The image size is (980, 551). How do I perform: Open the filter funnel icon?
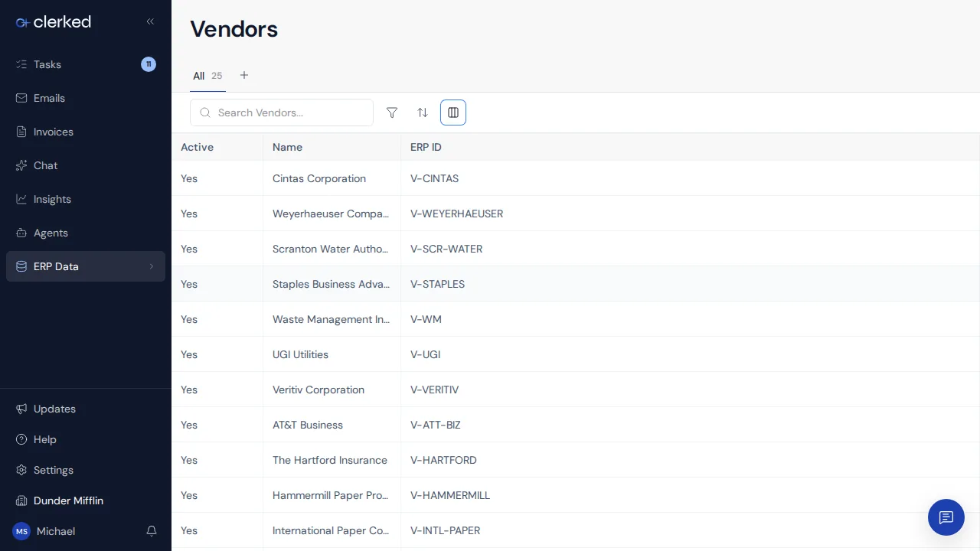[x=392, y=112]
